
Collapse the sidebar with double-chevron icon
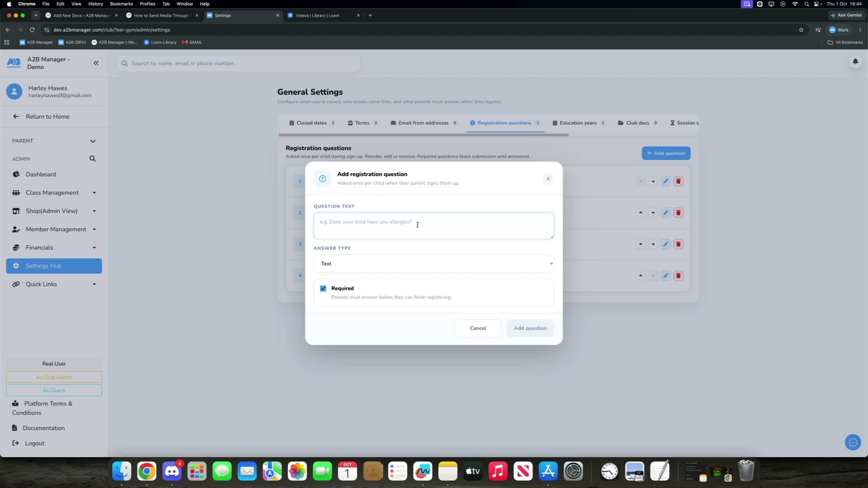(x=96, y=63)
